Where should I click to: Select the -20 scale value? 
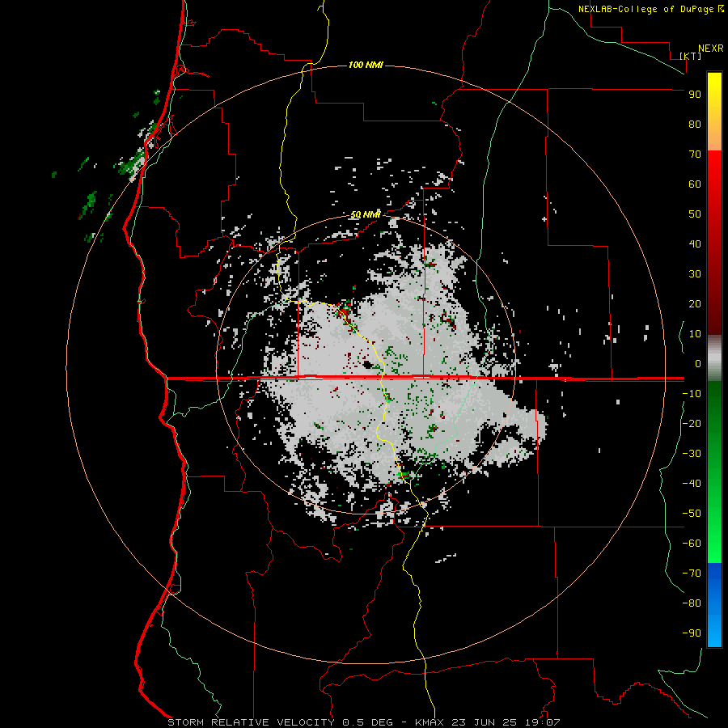pos(692,423)
